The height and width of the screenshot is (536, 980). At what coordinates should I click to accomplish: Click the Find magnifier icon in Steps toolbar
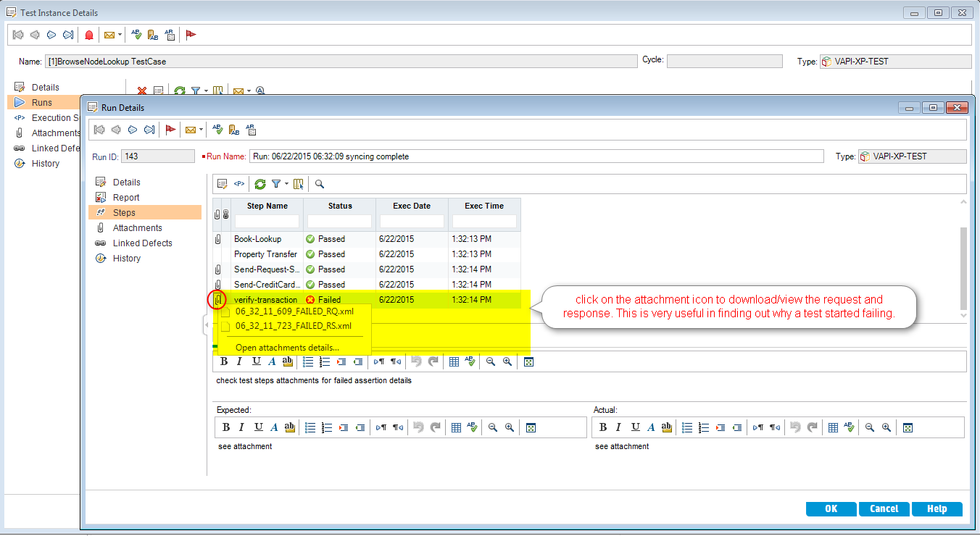(x=320, y=184)
